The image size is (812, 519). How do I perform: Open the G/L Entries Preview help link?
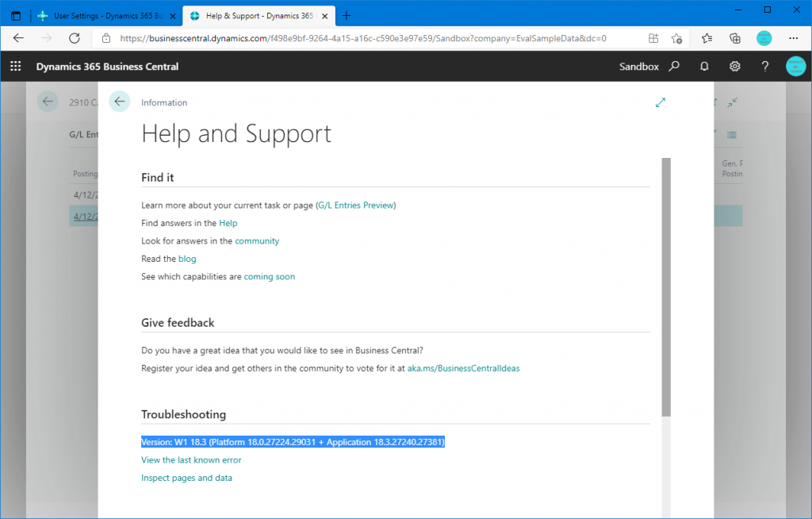point(356,206)
